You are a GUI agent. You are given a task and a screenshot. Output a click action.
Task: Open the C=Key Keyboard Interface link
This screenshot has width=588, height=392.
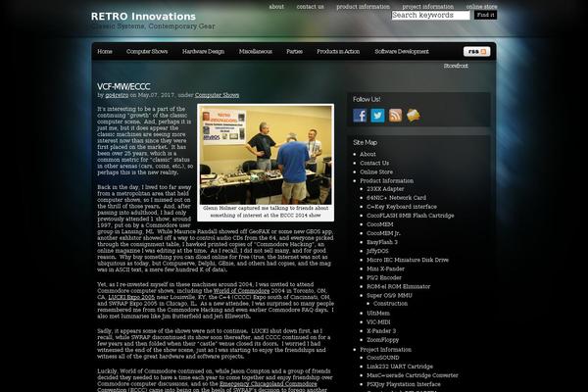pos(402,207)
